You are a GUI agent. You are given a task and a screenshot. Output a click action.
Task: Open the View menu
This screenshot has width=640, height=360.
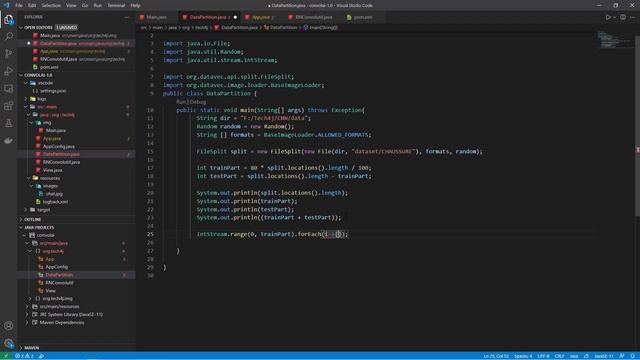click(x=71, y=5)
